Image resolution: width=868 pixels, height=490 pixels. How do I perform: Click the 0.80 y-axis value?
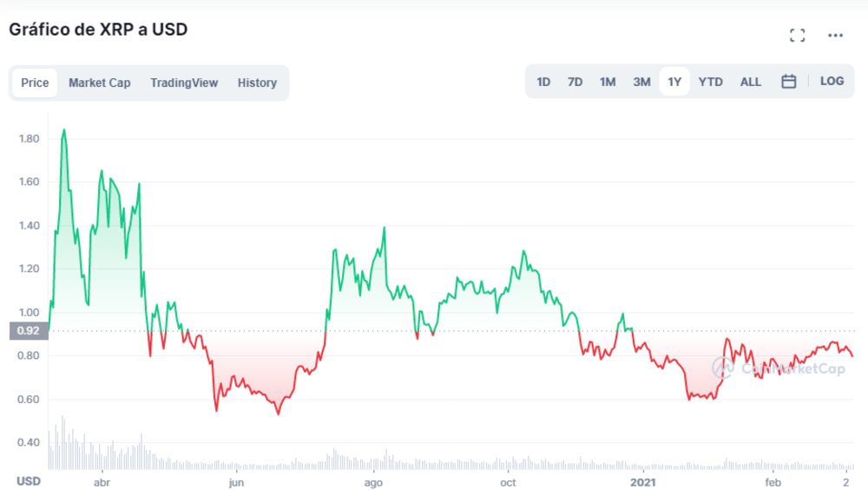(29, 356)
